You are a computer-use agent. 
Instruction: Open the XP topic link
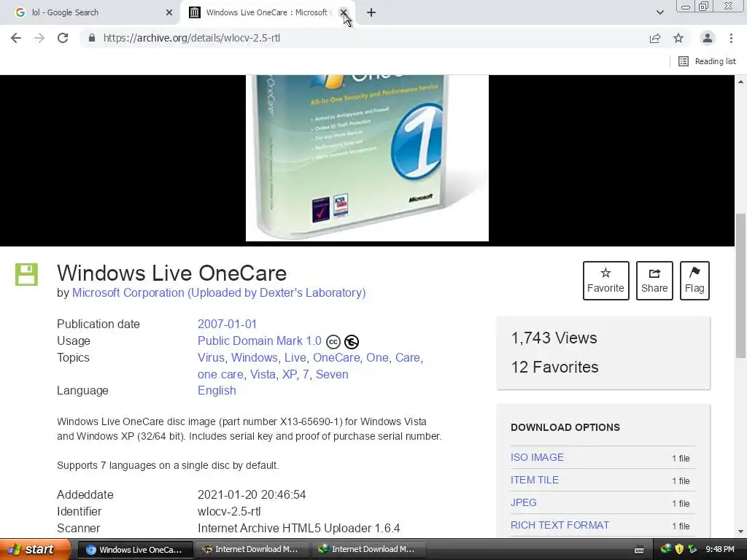pos(289,374)
